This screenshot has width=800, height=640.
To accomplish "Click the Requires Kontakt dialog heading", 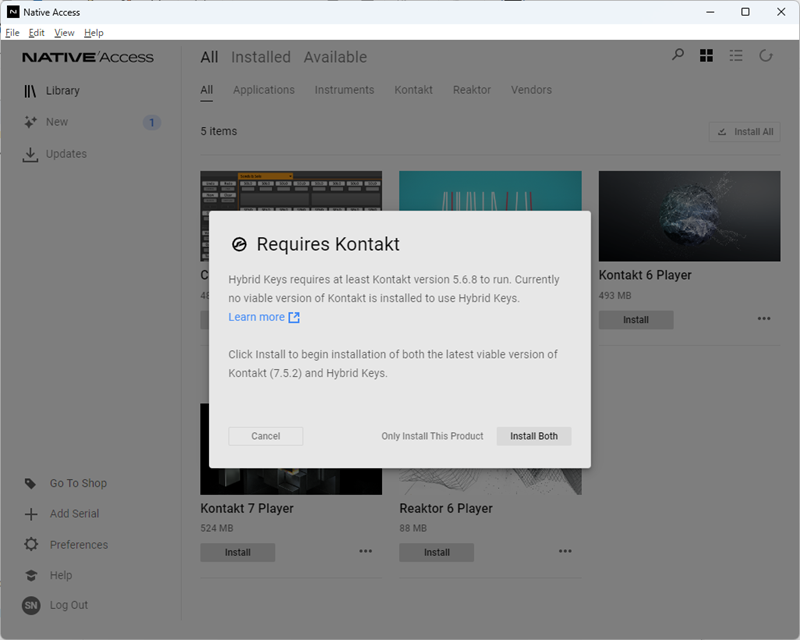I will (328, 244).
